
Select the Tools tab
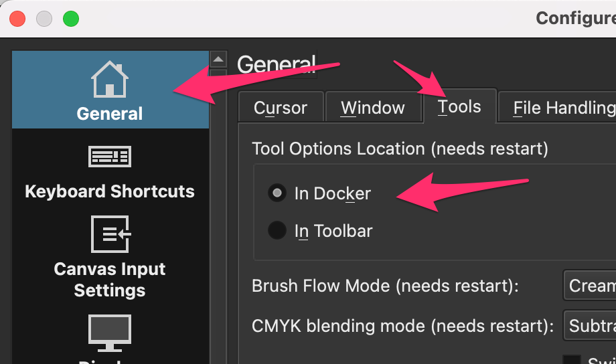(x=459, y=107)
